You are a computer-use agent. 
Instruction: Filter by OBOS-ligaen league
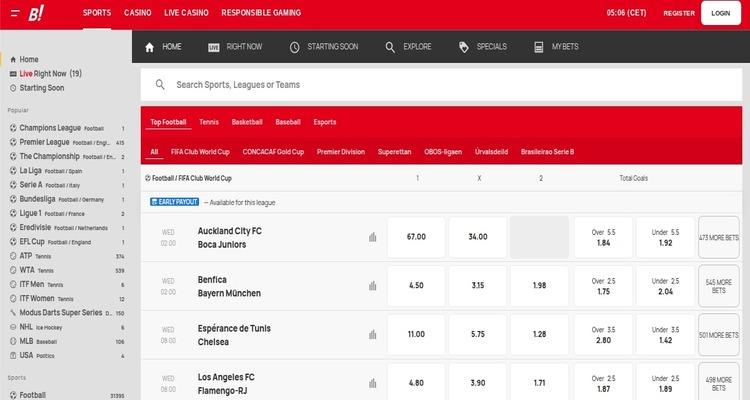[x=443, y=152]
